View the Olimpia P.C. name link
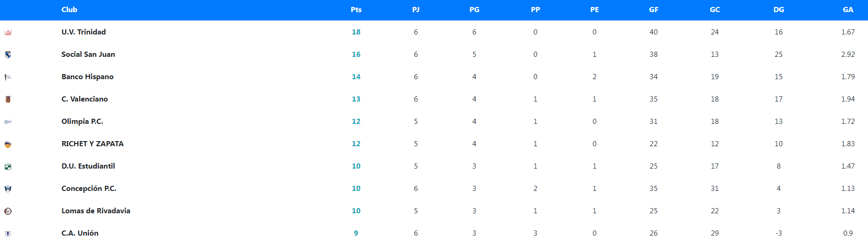The image size is (868, 244). click(82, 122)
